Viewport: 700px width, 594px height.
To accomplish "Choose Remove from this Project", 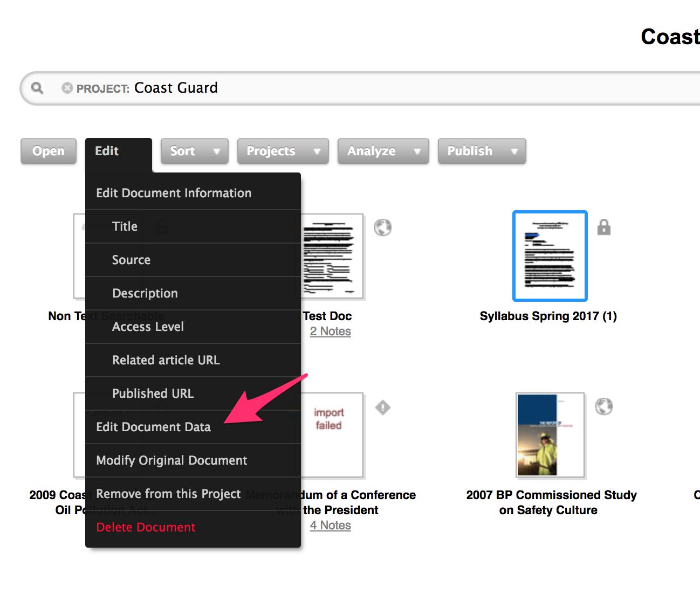I will (x=193, y=494).
